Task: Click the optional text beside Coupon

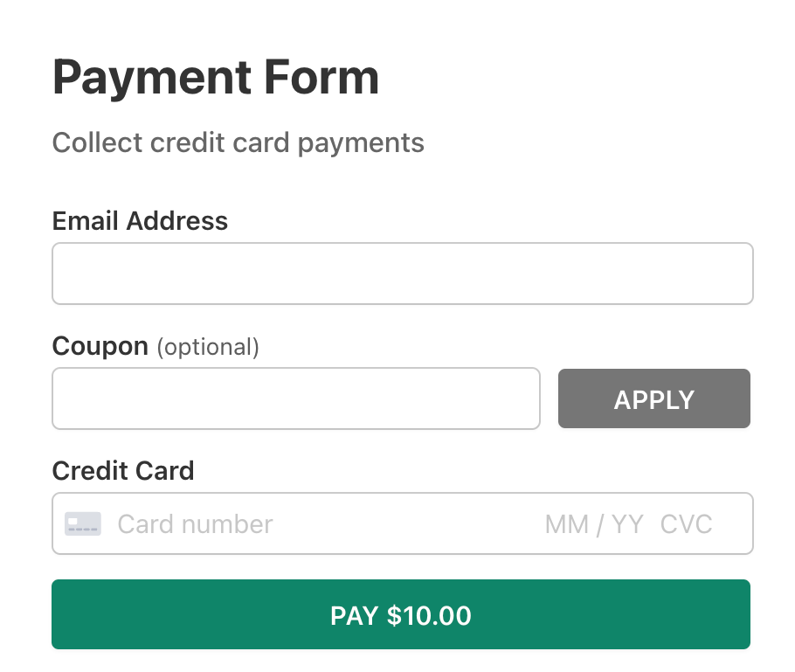Action: point(207,347)
